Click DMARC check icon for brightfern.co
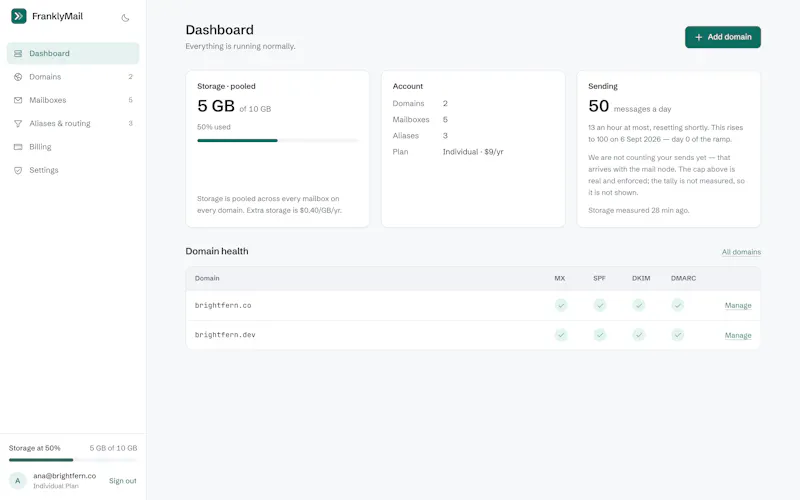 tap(677, 306)
